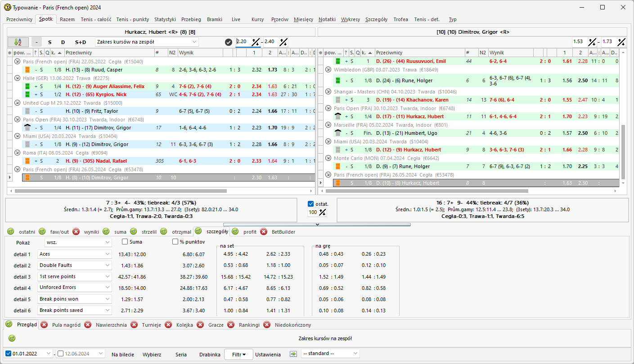Image resolution: width=634 pixels, height=364 pixels.
Task: Click the plus/minus icon beside 2.20 field
Action: (256, 42)
